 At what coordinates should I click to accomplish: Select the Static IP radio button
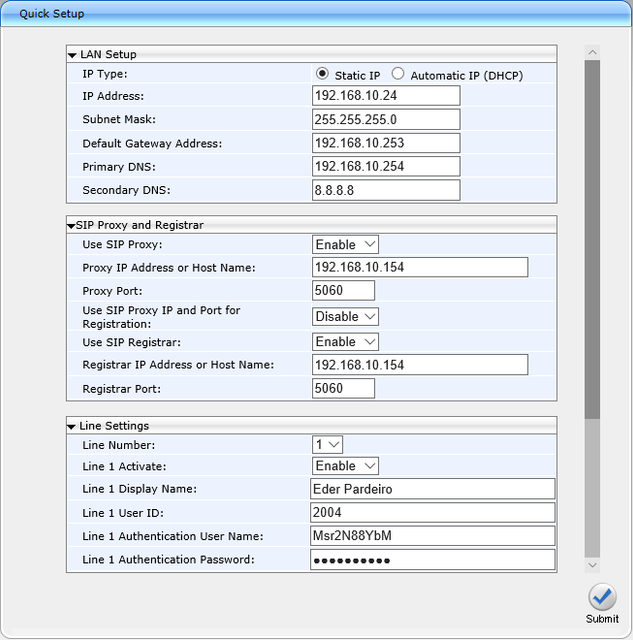click(x=322, y=74)
